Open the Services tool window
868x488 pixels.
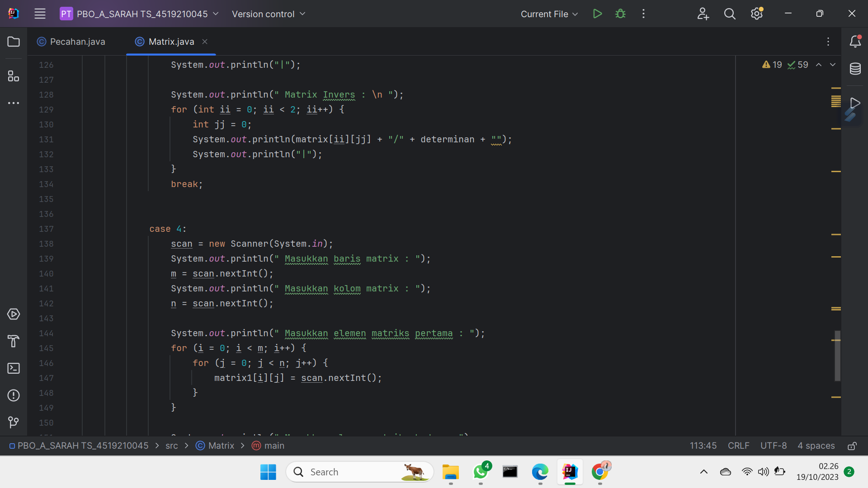pos(14,315)
